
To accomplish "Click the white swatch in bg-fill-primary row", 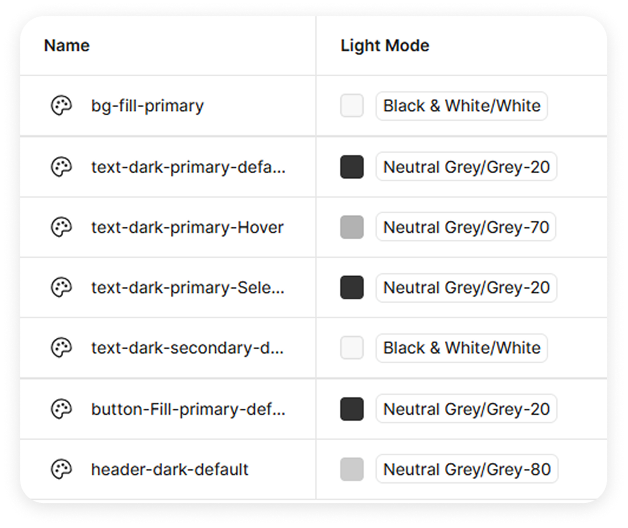I will pos(352,106).
